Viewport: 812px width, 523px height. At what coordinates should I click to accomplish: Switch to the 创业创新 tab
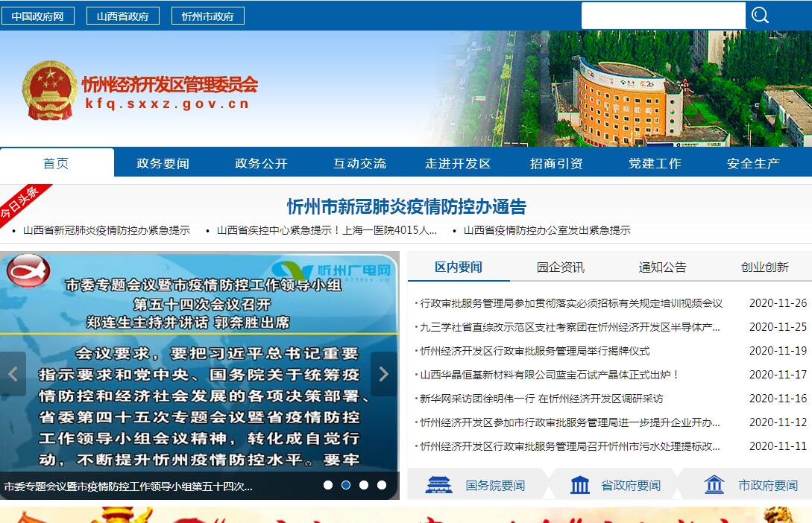click(764, 267)
